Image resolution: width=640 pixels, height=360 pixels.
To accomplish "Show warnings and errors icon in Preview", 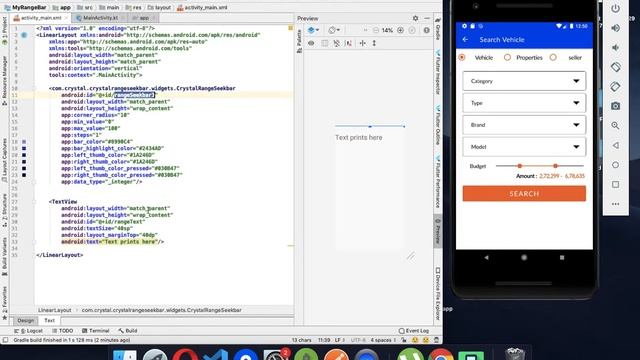I will (426, 30).
